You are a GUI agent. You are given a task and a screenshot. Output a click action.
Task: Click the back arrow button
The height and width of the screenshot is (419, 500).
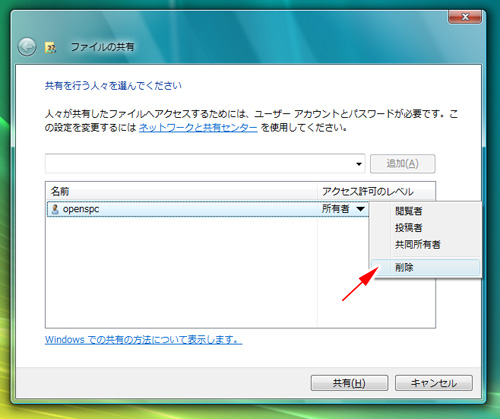27,47
